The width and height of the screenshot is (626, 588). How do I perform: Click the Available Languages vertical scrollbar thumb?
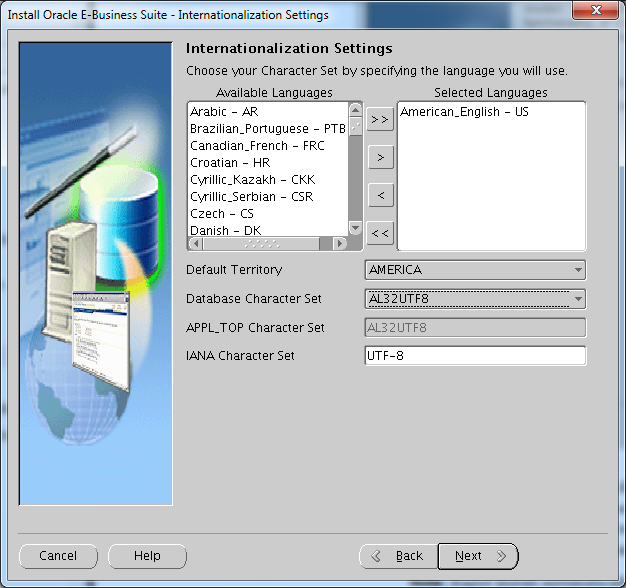pos(355,127)
